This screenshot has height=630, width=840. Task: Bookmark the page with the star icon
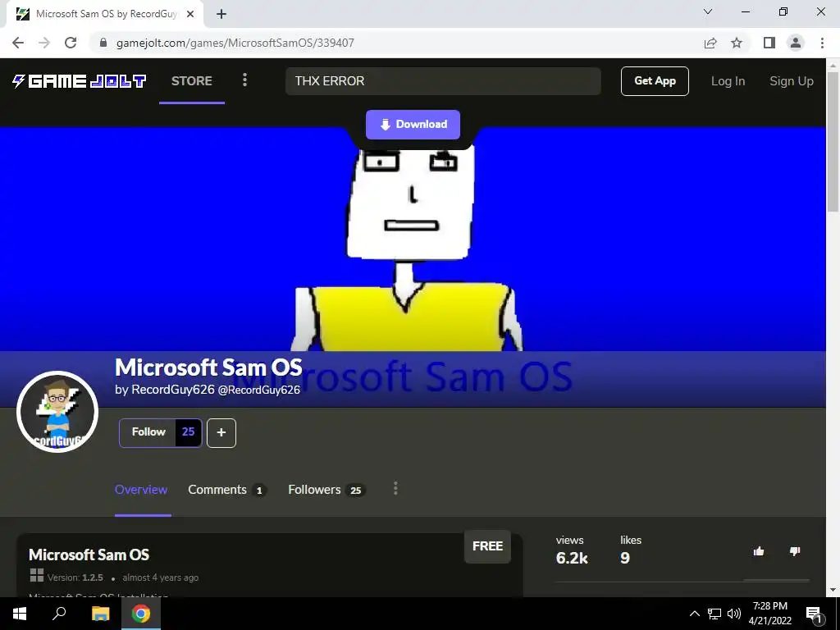click(x=737, y=43)
